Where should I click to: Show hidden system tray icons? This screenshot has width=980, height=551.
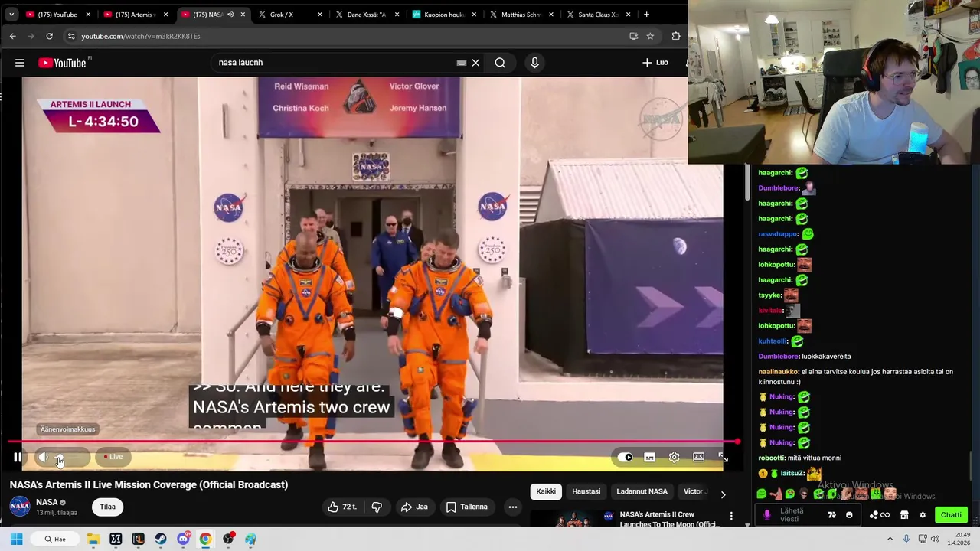(x=890, y=540)
